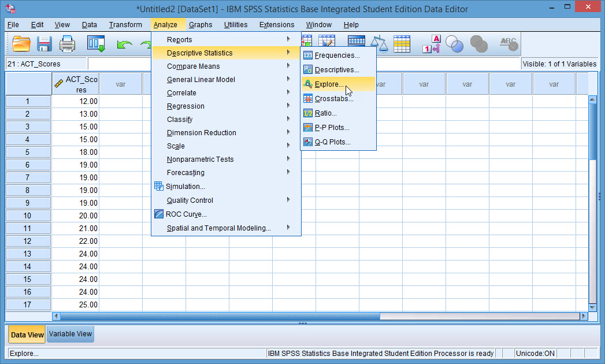Expand the Compare Means submenu
The height and width of the screenshot is (364, 605).
click(x=226, y=66)
